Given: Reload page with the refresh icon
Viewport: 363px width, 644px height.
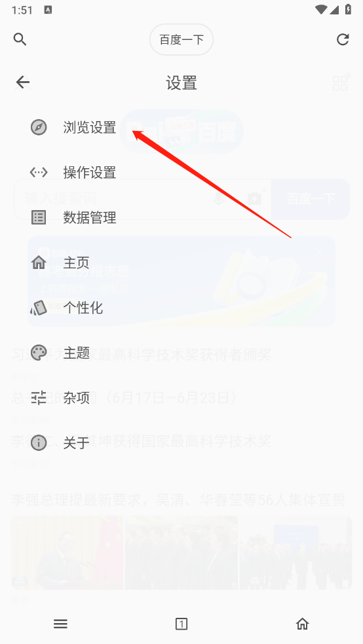Looking at the screenshot, I should (x=343, y=39).
